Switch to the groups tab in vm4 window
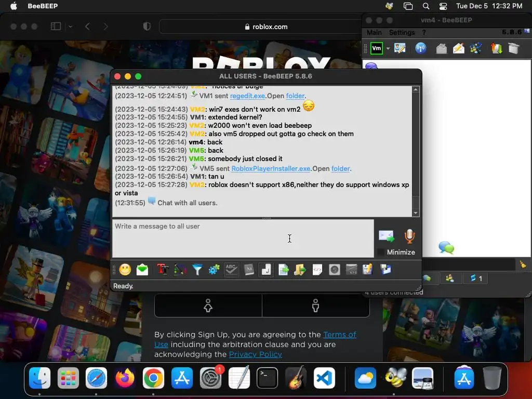The width and height of the screenshot is (532, 399). [x=450, y=278]
